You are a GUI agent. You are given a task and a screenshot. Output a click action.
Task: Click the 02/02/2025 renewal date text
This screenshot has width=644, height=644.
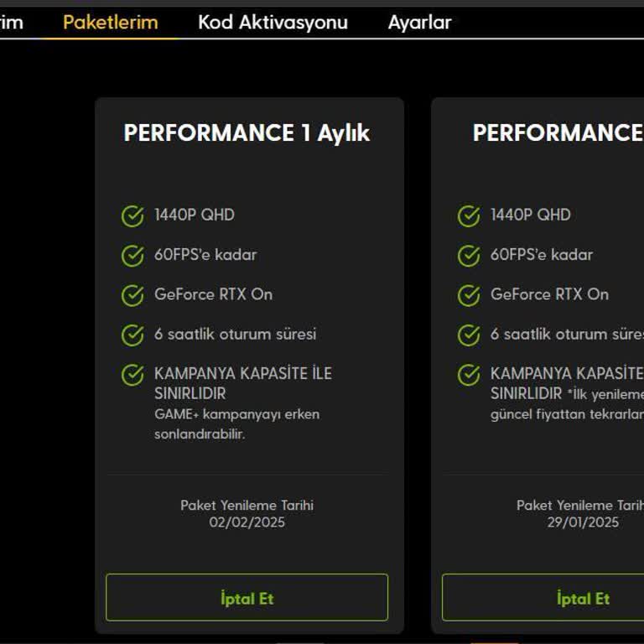pyautogui.click(x=247, y=522)
